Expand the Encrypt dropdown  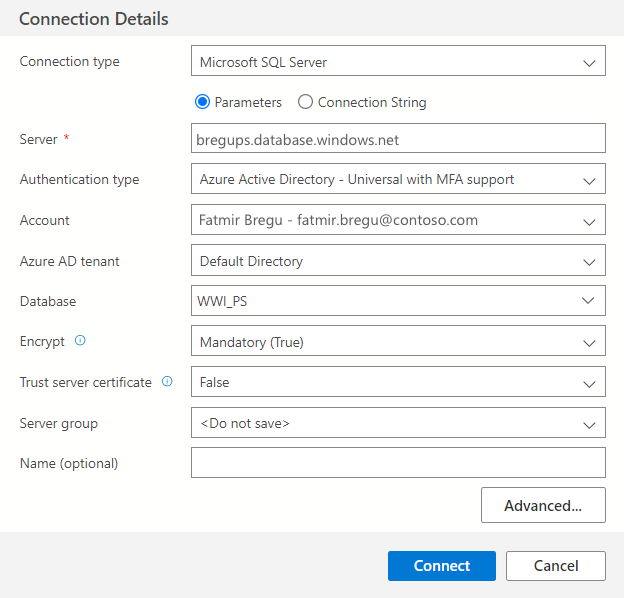point(397,342)
